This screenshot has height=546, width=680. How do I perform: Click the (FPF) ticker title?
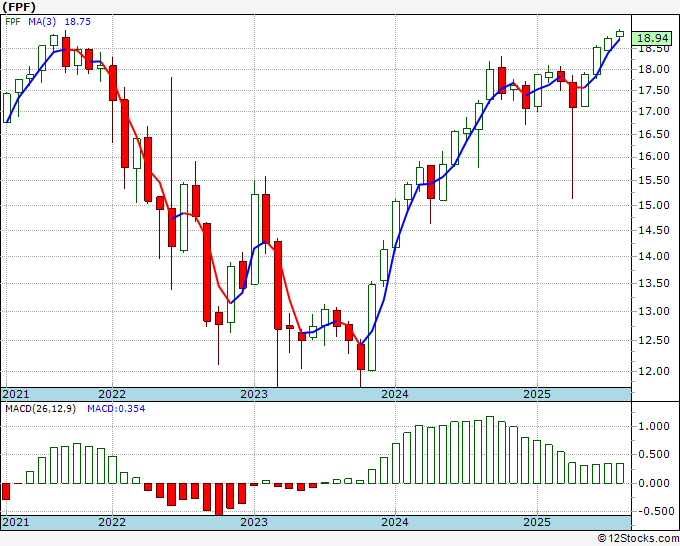(x=19, y=7)
